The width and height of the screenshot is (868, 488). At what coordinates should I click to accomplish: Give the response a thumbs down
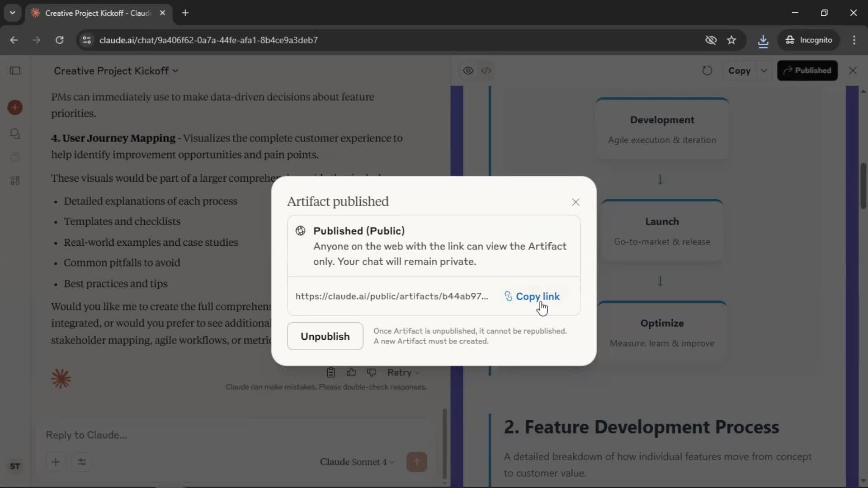pyautogui.click(x=372, y=372)
